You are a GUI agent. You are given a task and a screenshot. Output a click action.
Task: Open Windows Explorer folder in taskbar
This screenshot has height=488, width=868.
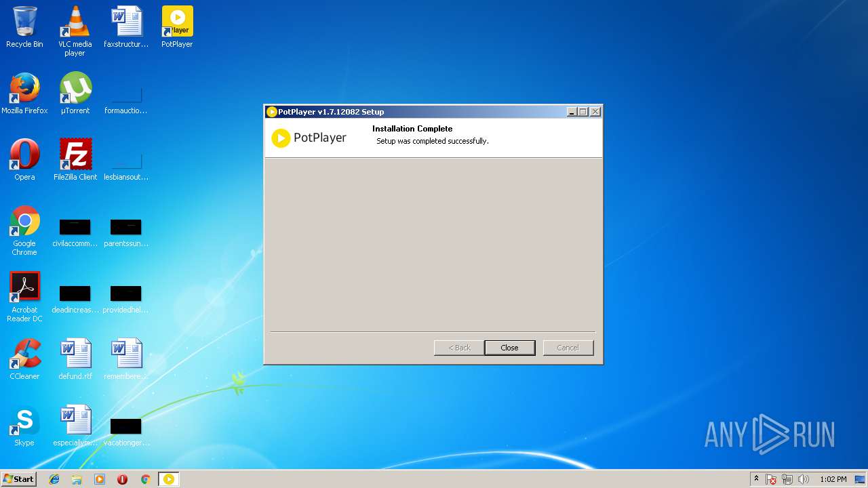coord(77,479)
